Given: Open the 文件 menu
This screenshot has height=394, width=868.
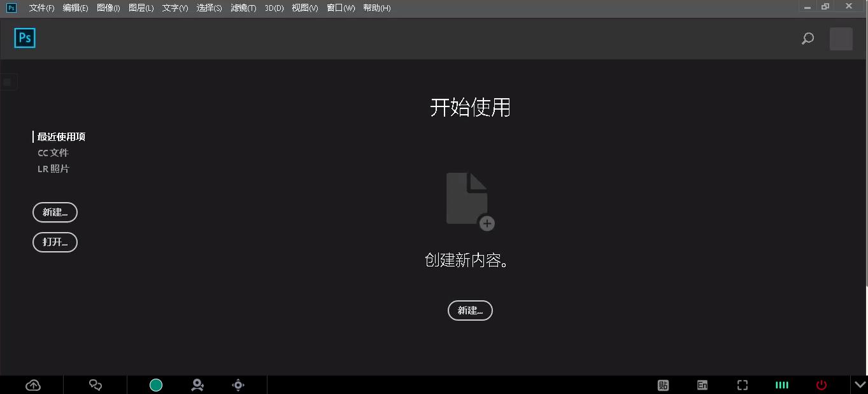Looking at the screenshot, I should (40, 8).
